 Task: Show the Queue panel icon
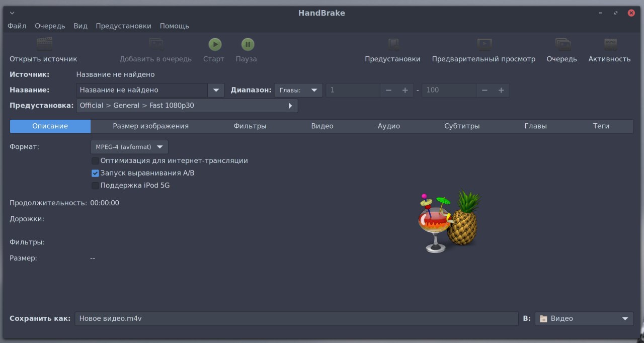[562, 44]
